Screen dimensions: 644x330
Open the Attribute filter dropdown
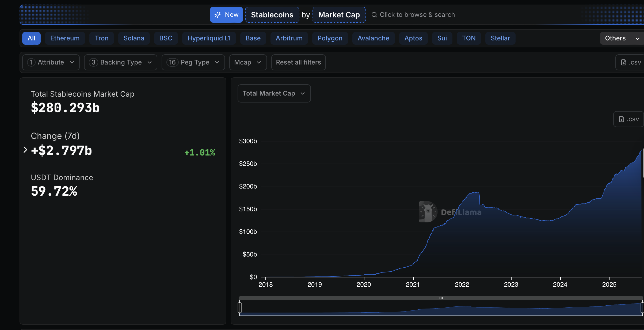[51, 62]
